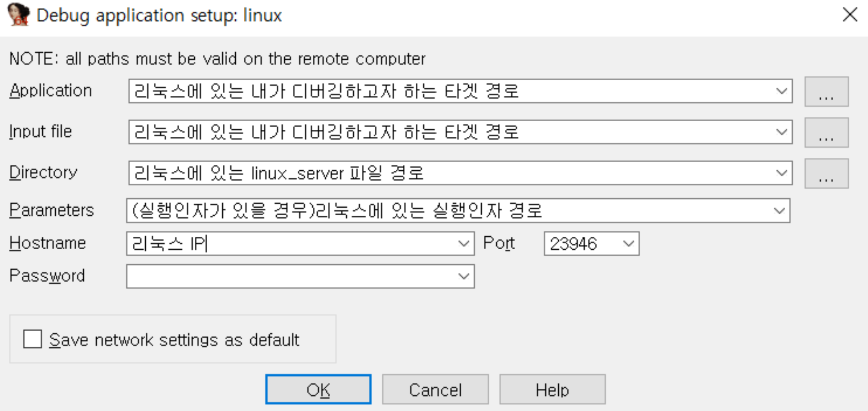
Task: Browse for Directory with ellipsis button
Action: (826, 173)
